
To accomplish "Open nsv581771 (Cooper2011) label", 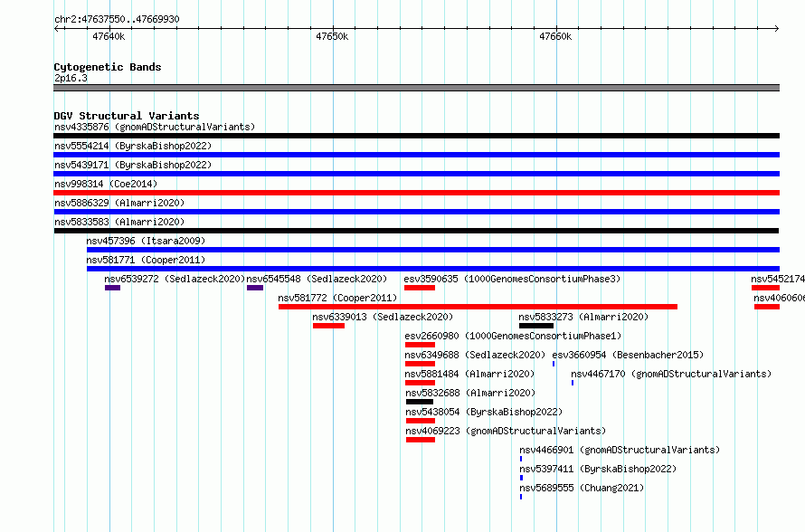I will (146, 260).
